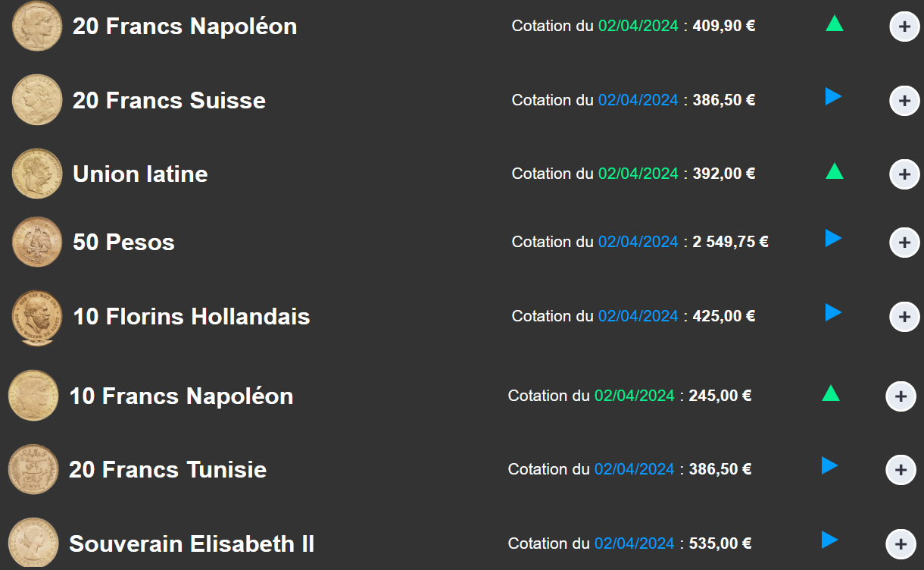Expand the 10 Florins Hollandais plus button
Screen dimensions: 924x570
point(904,317)
